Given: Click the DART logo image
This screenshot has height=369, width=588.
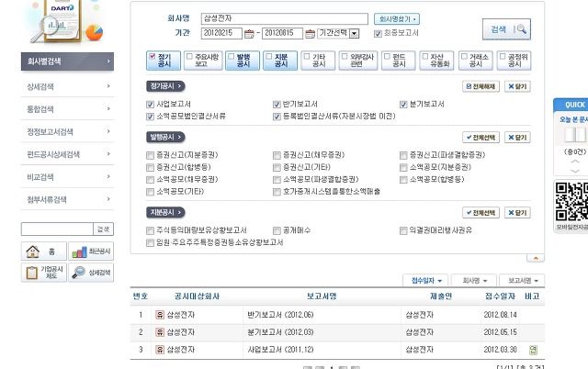Looking at the screenshot, I should point(62,22).
